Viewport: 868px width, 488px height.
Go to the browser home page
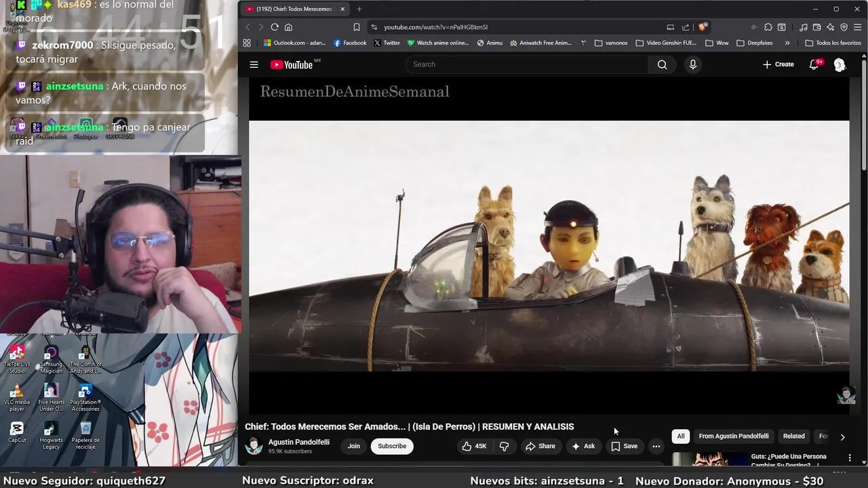[288, 27]
